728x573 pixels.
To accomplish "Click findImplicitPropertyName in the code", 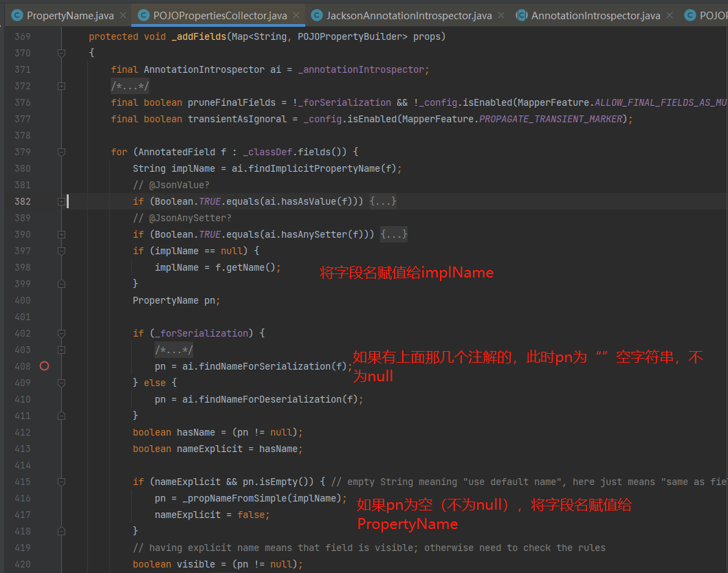I will (314, 168).
